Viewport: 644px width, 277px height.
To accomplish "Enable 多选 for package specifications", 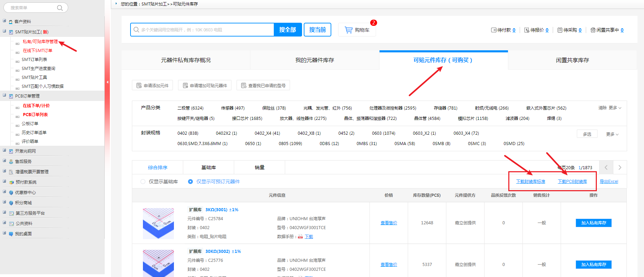I will pos(587,134).
